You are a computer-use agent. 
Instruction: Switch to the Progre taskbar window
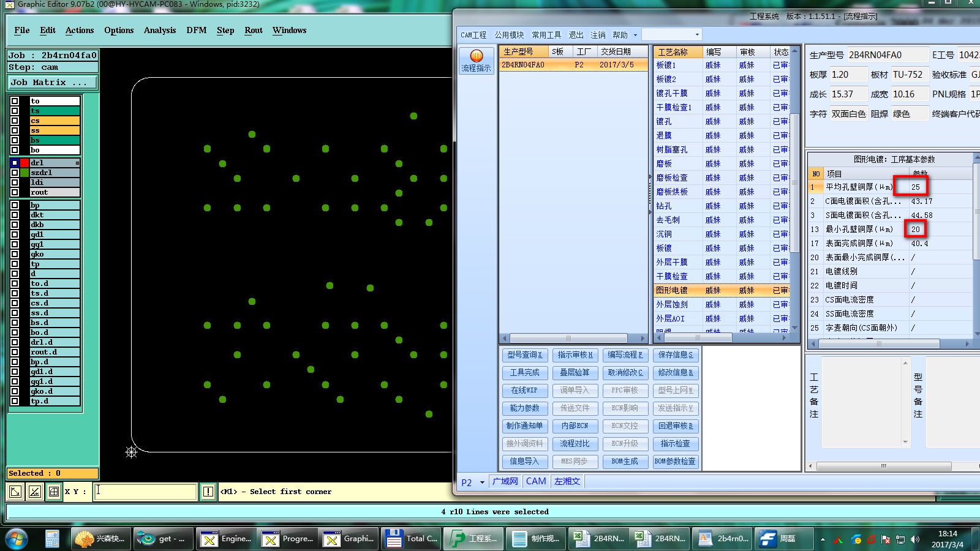coord(288,539)
